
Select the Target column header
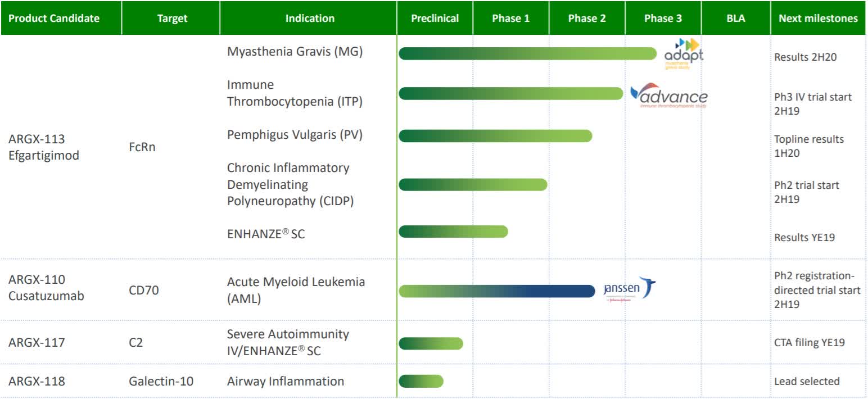(x=171, y=18)
